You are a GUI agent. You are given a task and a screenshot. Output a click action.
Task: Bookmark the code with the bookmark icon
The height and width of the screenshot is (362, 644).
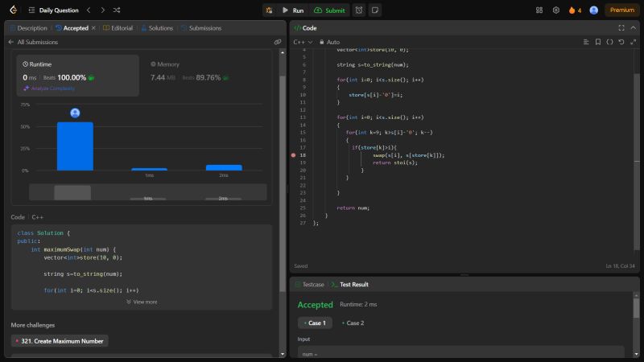(x=597, y=42)
